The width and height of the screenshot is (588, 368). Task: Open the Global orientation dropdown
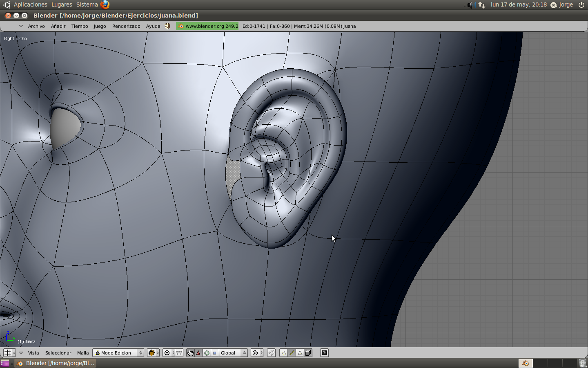tap(233, 353)
